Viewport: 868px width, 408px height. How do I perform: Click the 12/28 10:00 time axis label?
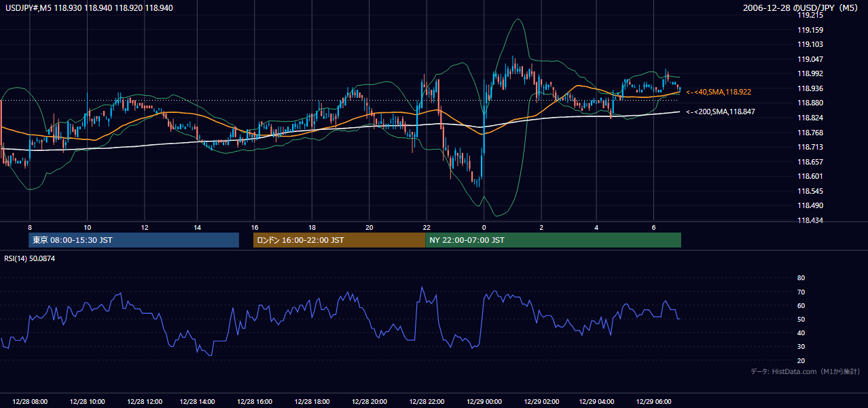(x=87, y=402)
